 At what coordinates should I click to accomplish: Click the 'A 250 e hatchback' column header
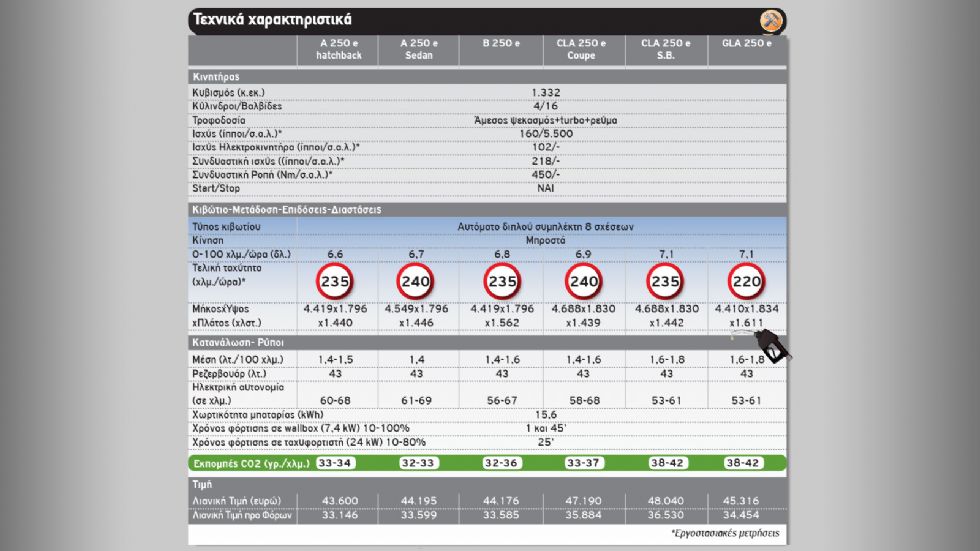(x=339, y=49)
